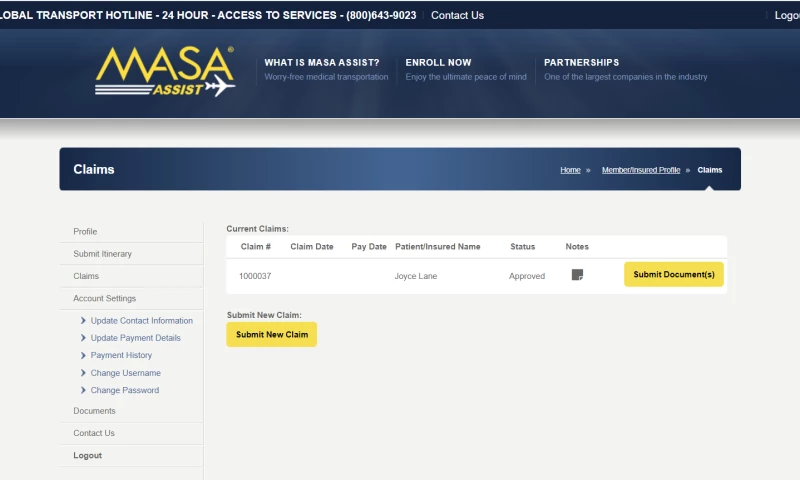The image size is (800, 480).
Task: Click Pay Date column header
Action: click(369, 246)
